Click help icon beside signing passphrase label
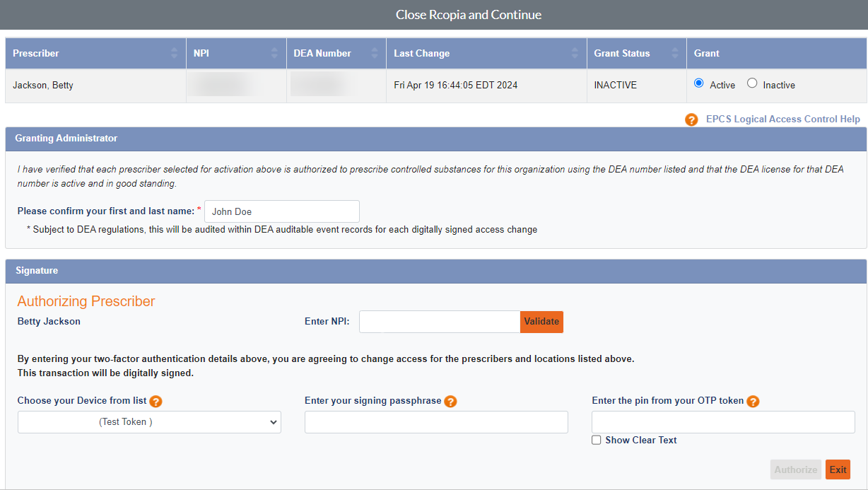 [450, 402]
